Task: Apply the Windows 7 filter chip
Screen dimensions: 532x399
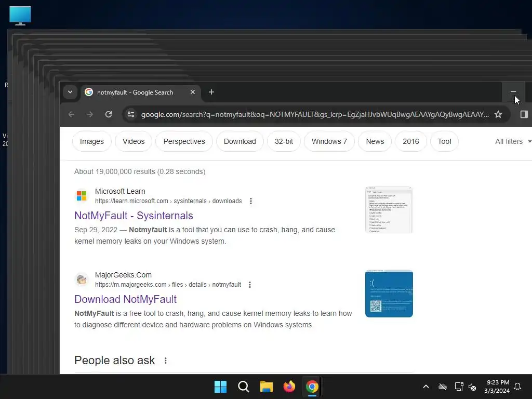Action: [x=329, y=141]
